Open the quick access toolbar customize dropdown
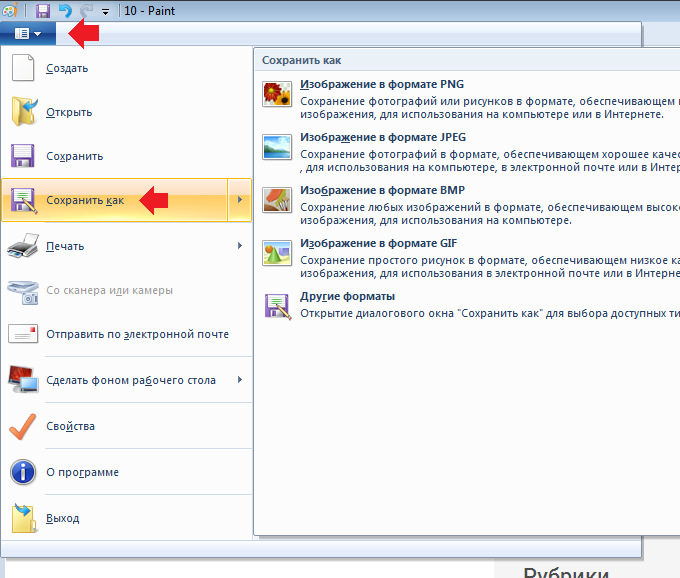 pyautogui.click(x=105, y=12)
